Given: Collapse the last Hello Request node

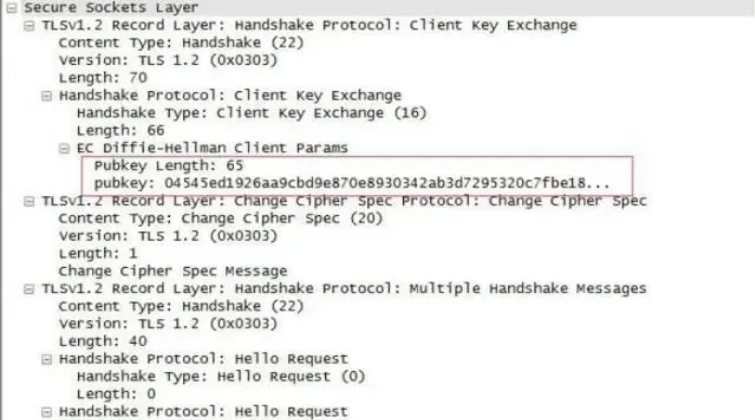Looking at the screenshot, I should pos(47,412).
